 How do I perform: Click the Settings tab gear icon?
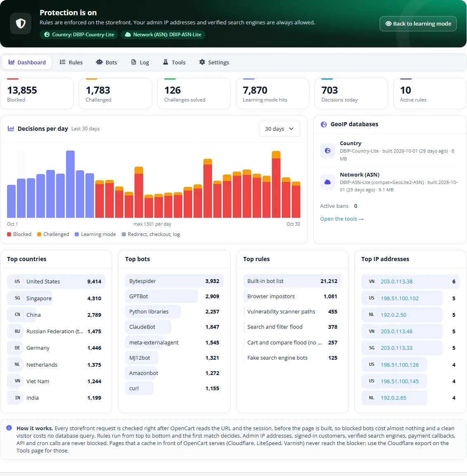click(x=202, y=62)
